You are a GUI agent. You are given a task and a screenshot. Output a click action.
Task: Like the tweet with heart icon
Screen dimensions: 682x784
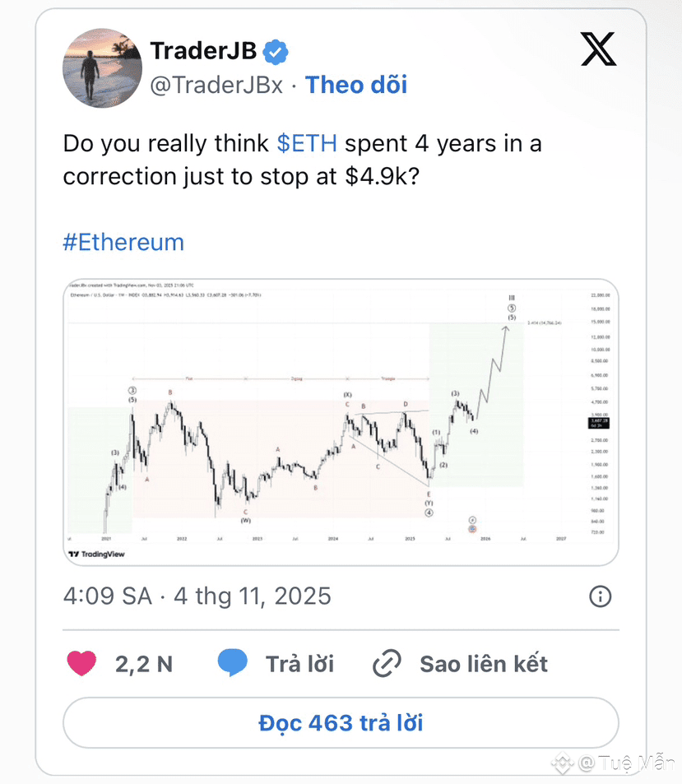(x=81, y=663)
